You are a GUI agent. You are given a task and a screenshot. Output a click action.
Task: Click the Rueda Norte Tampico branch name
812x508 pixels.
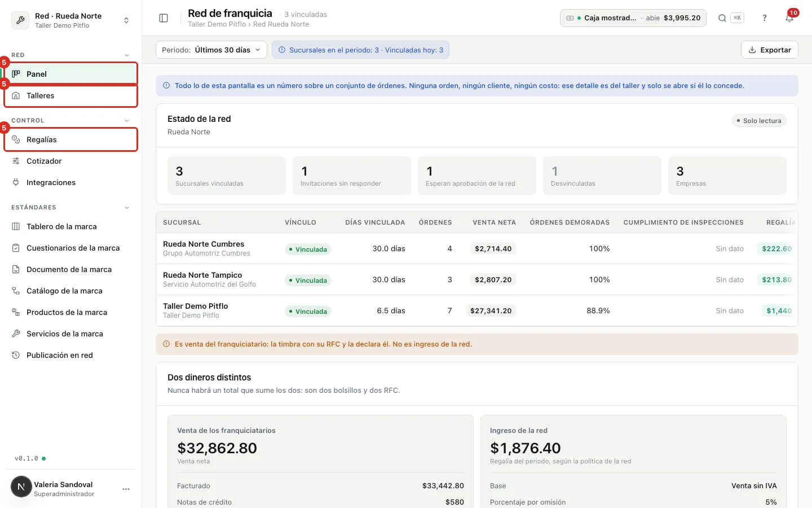coord(202,275)
